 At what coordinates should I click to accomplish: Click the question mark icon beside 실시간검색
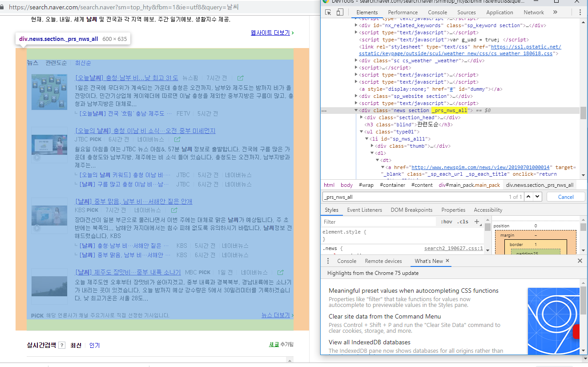point(62,345)
